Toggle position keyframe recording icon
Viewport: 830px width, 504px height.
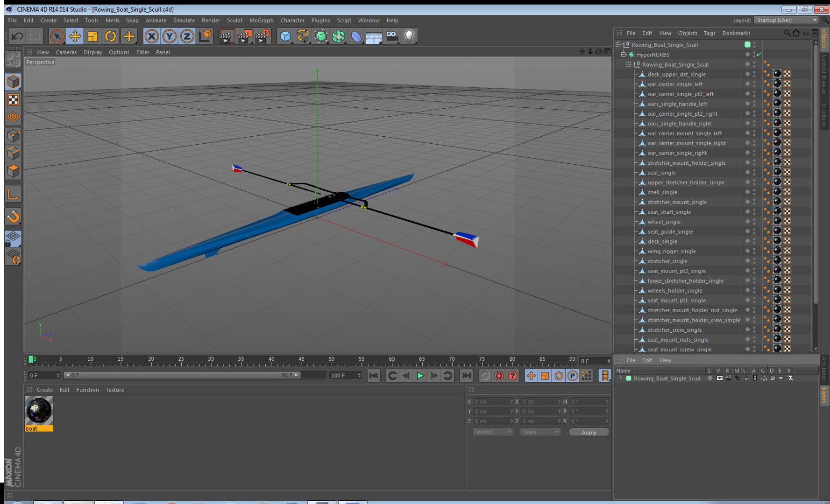[531, 376]
